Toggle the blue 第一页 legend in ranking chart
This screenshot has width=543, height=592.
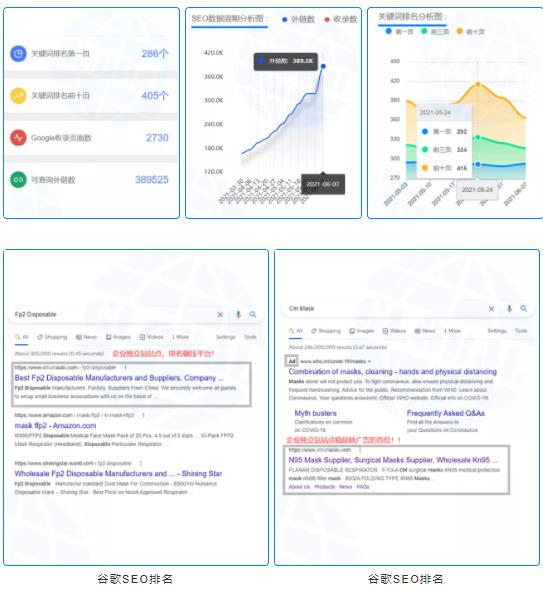399,32
